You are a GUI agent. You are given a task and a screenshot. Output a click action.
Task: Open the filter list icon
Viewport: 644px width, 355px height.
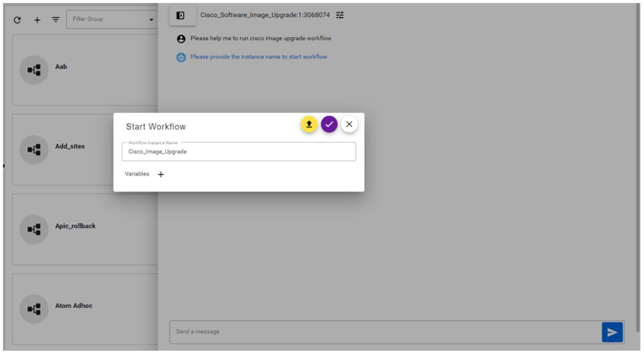55,20
